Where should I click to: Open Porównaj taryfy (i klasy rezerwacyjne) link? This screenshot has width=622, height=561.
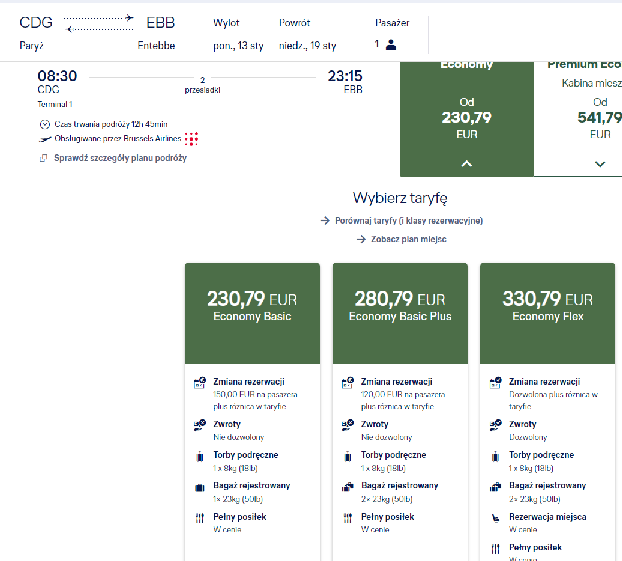[409, 221]
